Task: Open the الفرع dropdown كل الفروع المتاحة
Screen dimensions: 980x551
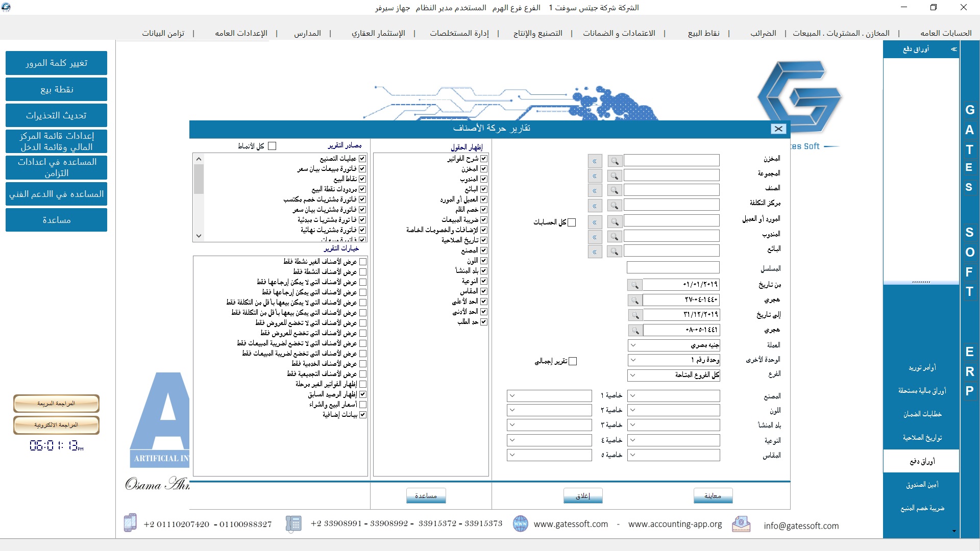Action: [x=674, y=375]
